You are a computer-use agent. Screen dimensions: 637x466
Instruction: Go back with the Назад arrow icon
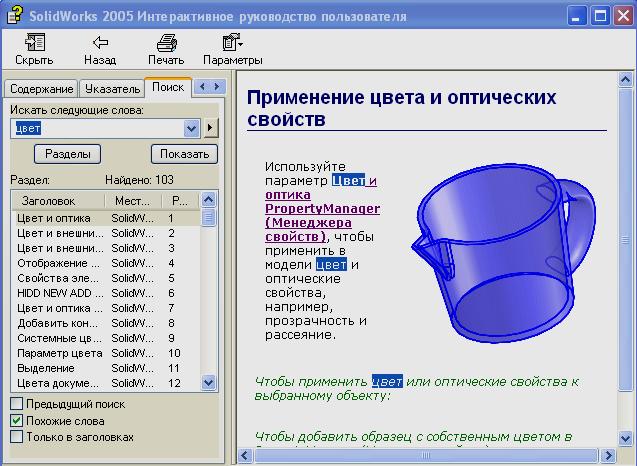click(100, 42)
